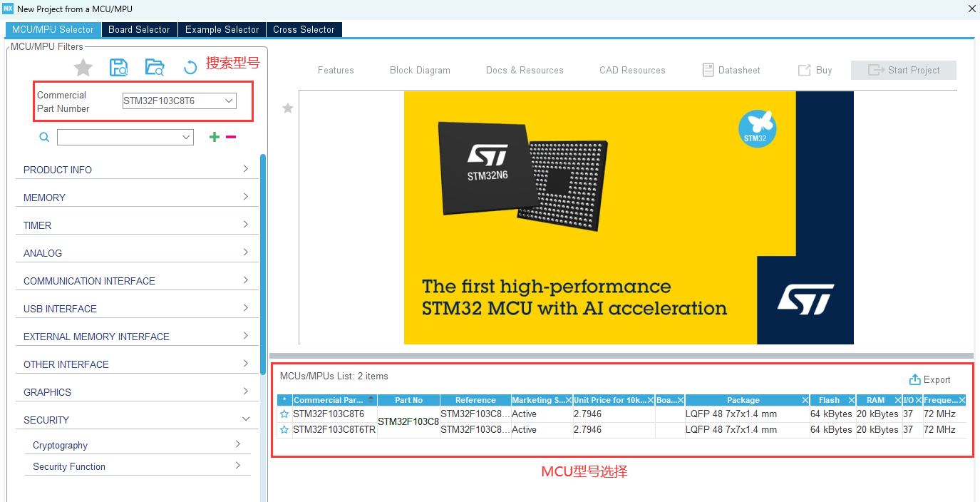Switch to the Board Selector tab
980x502 pixels.
(139, 29)
